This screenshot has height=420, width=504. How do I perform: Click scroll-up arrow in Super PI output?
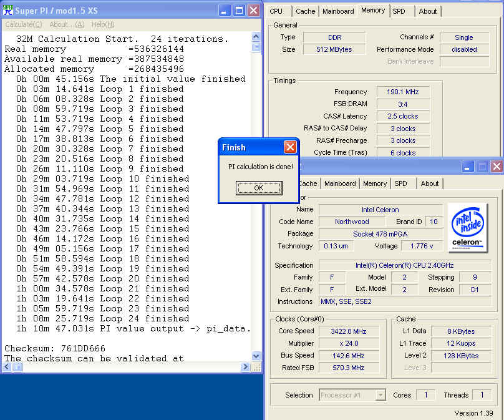(x=256, y=37)
